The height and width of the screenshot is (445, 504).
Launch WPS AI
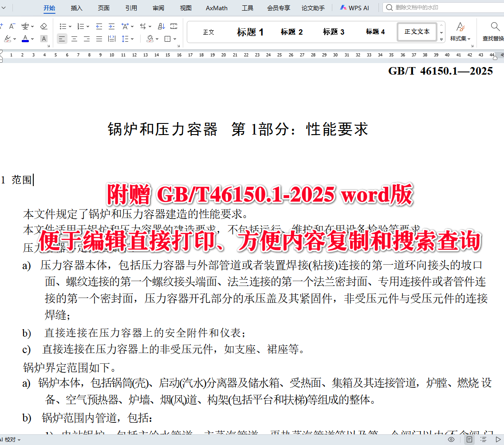point(354,8)
